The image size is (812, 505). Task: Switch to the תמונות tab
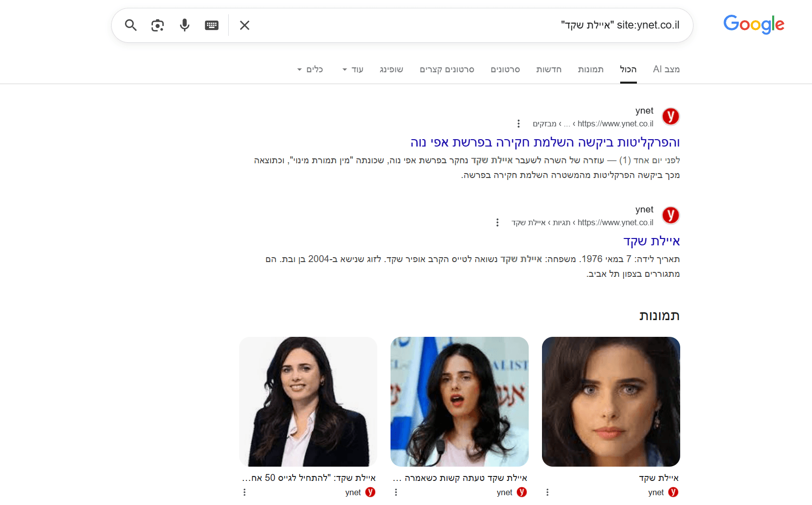point(591,69)
